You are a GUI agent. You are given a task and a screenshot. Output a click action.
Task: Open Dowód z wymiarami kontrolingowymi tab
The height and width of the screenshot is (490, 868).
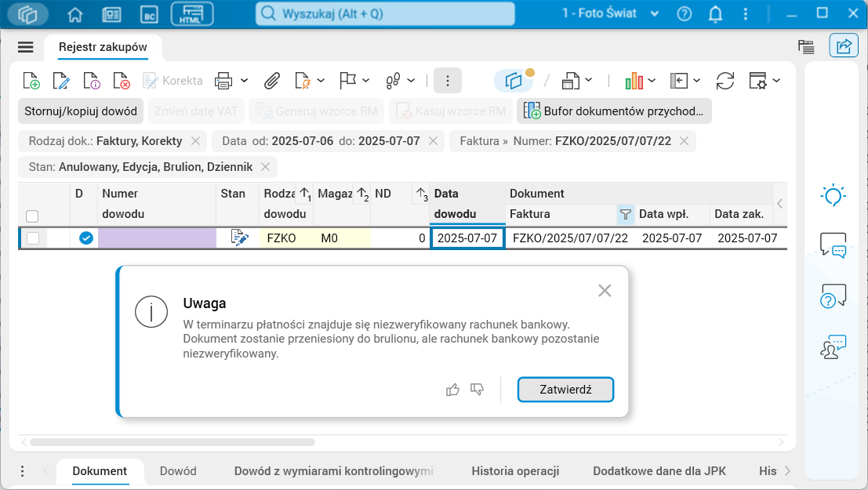(x=334, y=471)
